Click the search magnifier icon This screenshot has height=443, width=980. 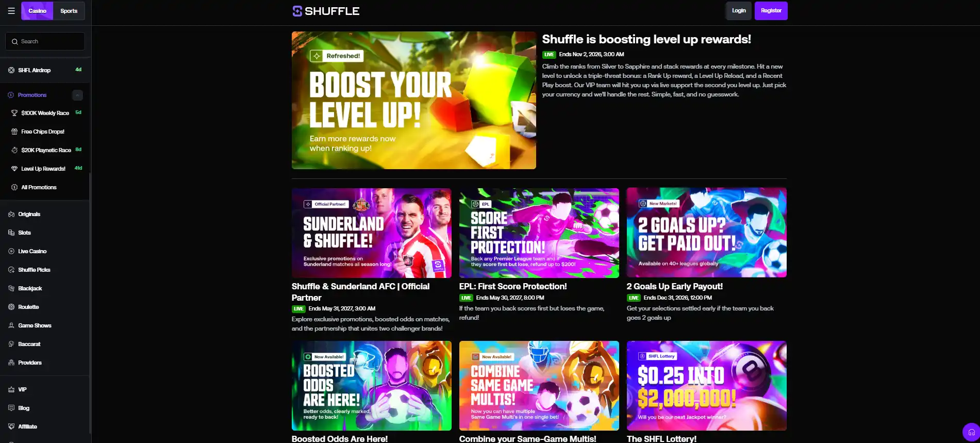click(x=15, y=41)
